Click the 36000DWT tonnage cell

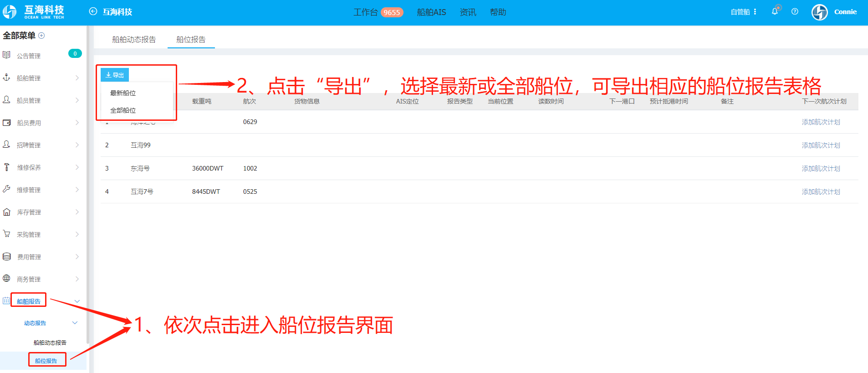click(208, 168)
